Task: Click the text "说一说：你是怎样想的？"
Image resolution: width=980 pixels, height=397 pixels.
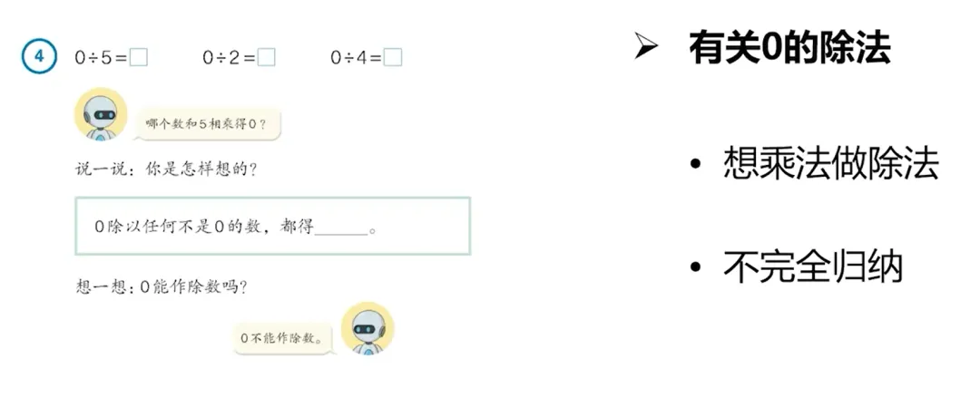Action: click(x=166, y=169)
